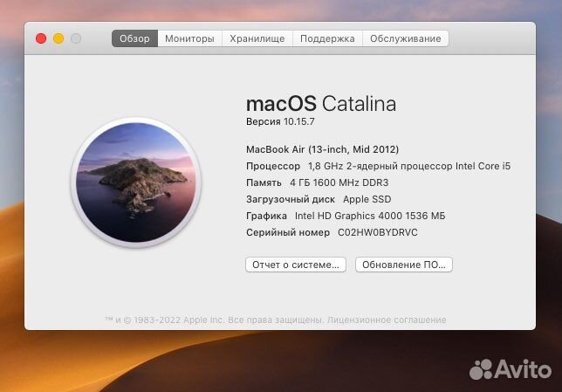Screen dimensions: 562x392
Task: Click startup disk value Apple SSD
Action: (367, 199)
